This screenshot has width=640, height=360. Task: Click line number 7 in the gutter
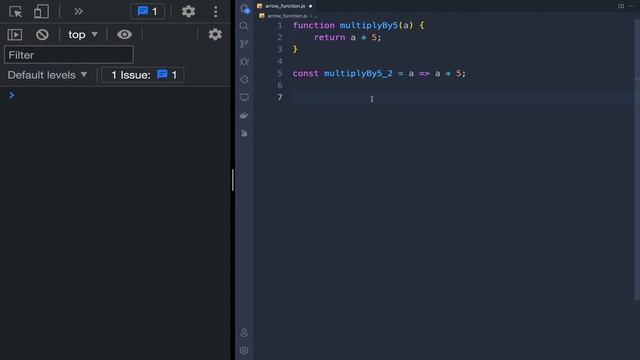point(280,98)
